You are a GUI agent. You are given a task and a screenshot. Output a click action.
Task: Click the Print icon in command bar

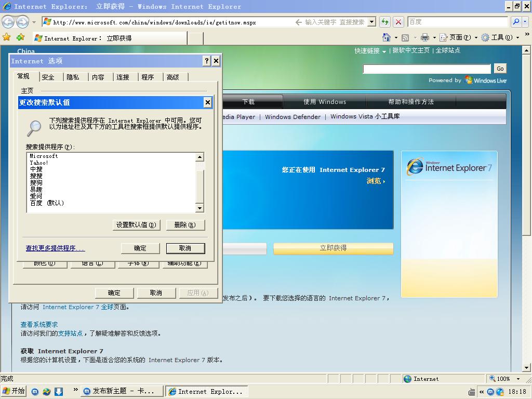click(425, 37)
